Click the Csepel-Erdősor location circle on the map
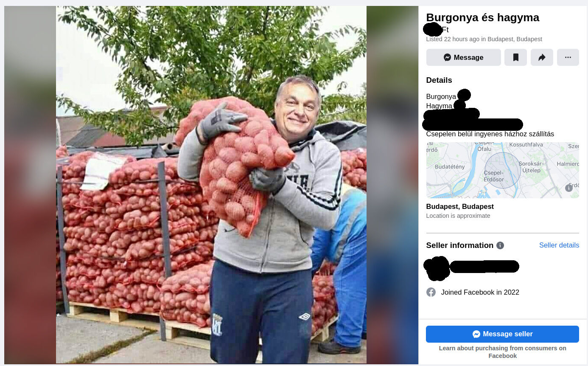588x366 pixels. [x=502, y=170]
